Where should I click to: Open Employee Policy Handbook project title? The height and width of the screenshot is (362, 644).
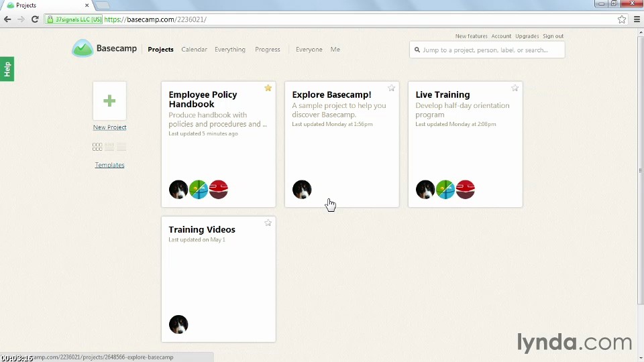(203, 99)
